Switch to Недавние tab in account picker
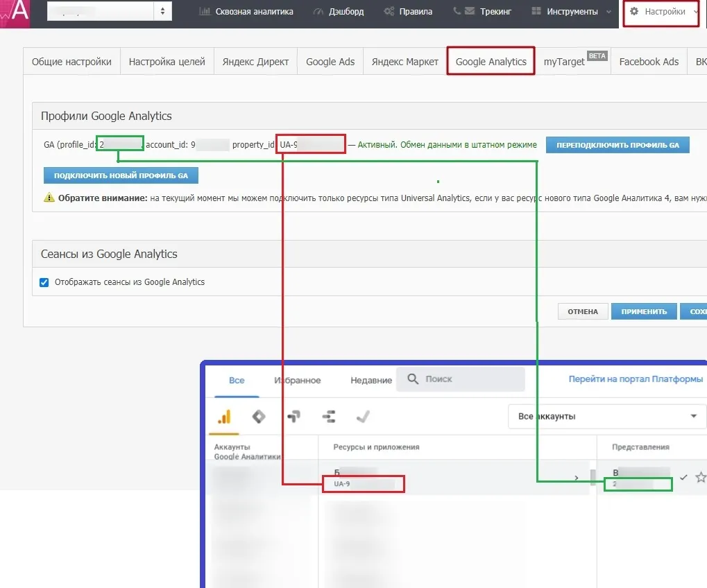 [371, 380]
